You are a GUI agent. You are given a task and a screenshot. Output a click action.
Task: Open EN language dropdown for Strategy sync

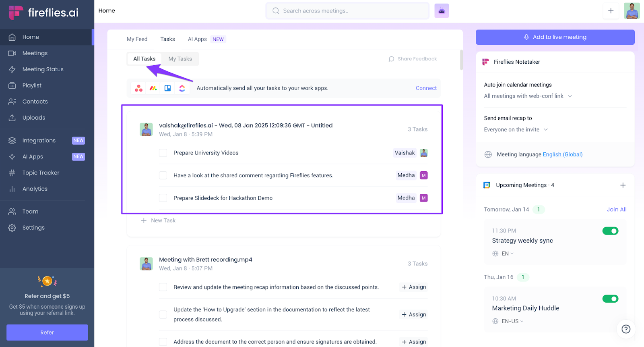(x=503, y=253)
